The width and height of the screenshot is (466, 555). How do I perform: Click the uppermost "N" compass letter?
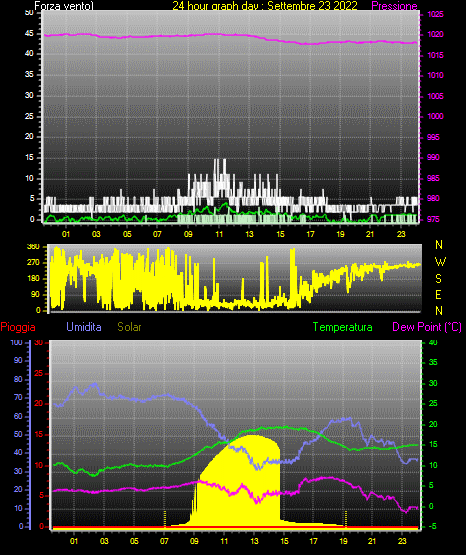pos(439,245)
